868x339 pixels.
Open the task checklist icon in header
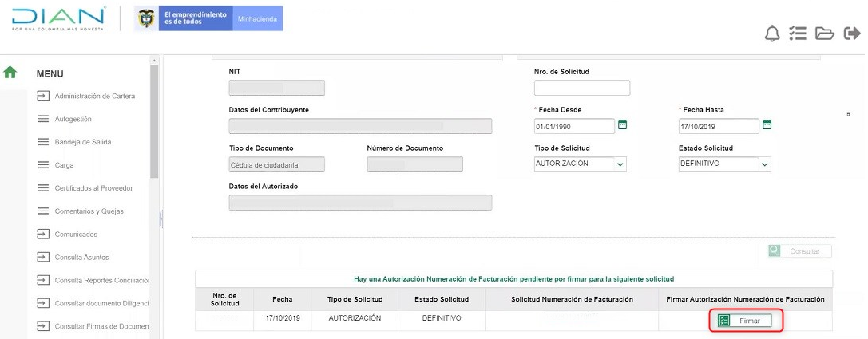pyautogui.click(x=798, y=34)
